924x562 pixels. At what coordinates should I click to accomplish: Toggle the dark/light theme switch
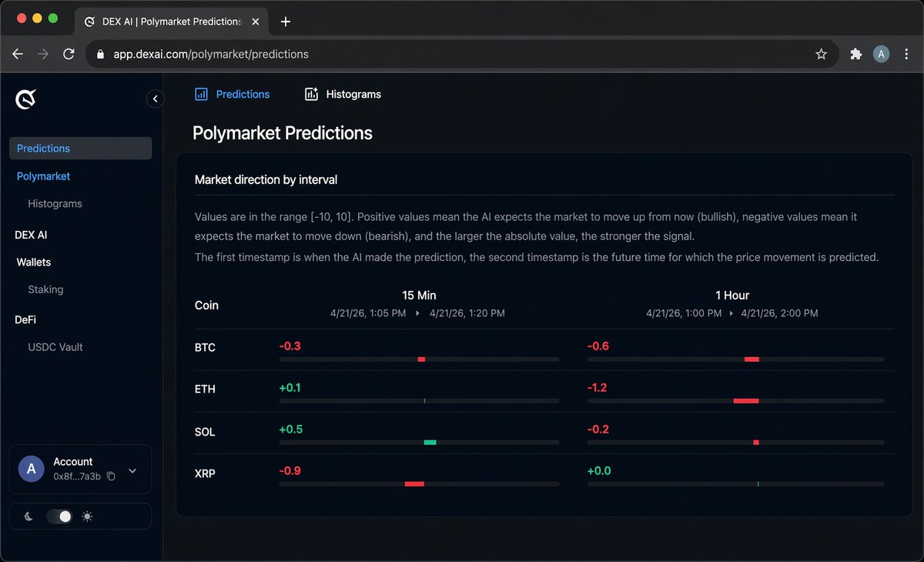click(x=59, y=517)
